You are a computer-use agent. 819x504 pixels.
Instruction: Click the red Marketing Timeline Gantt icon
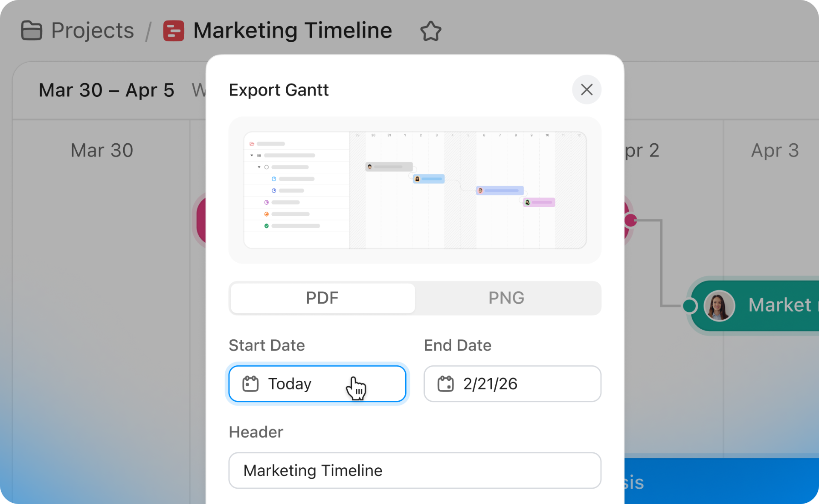[174, 31]
